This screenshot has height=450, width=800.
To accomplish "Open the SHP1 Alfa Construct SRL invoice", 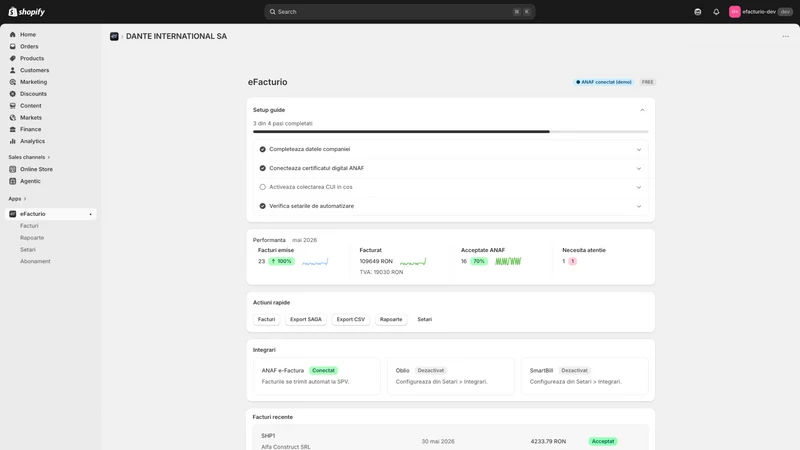I will 451,438.
